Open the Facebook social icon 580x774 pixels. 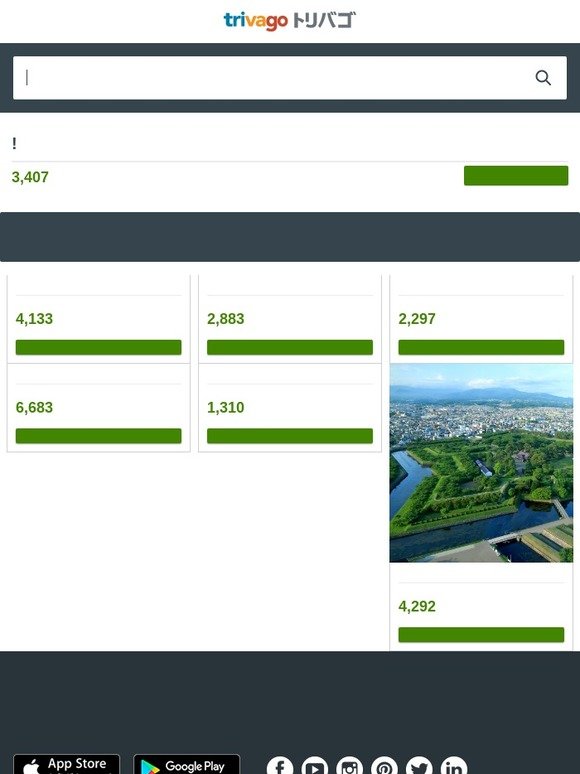tap(280, 765)
